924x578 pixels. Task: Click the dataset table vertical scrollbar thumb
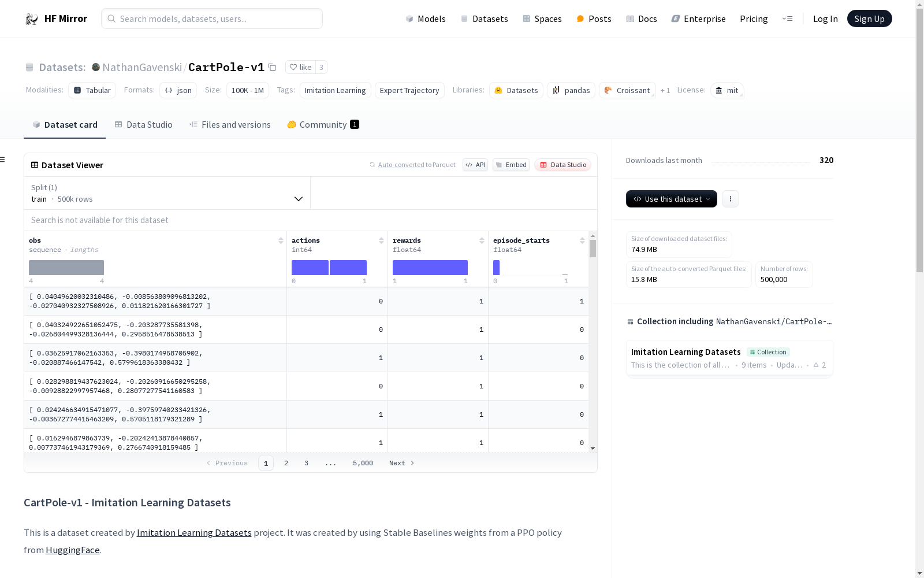[x=593, y=249]
